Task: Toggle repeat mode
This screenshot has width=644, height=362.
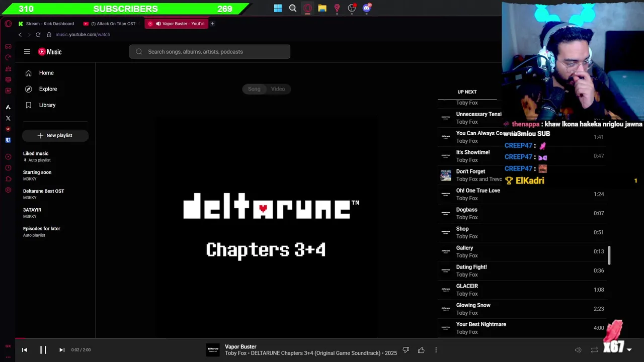Action: pos(594,350)
